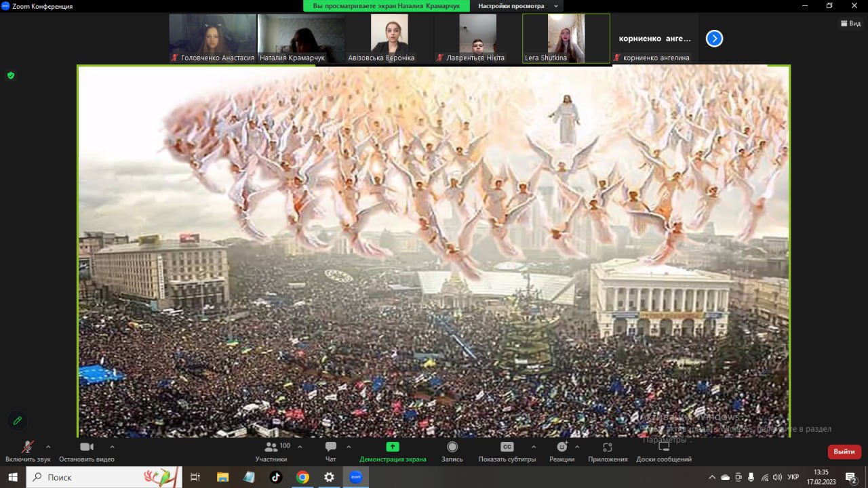The width and height of the screenshot is (868, 488).
Task: Open Реакции reactions menu
Action: 562,451
